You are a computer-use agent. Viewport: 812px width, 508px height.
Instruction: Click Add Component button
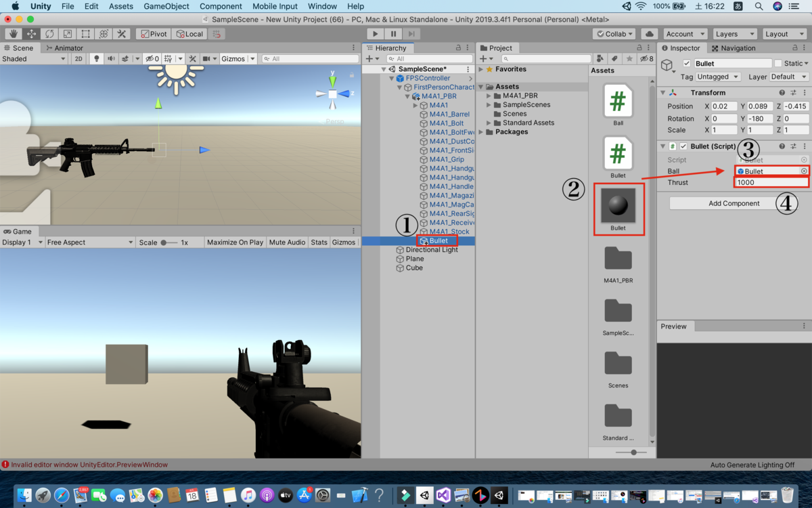click(x=734, y=203)
